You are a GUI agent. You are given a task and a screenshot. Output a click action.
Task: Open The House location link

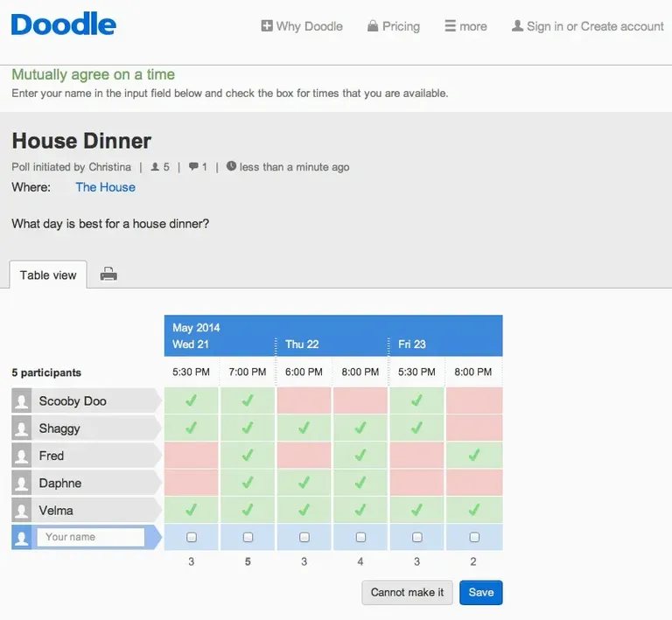[x=105, y=187]
